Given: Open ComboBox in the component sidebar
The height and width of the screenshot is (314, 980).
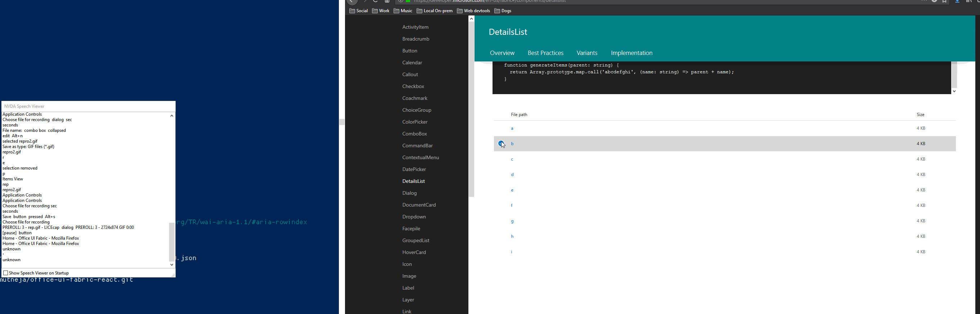Looking at the screenshot, I should point(415,134).
